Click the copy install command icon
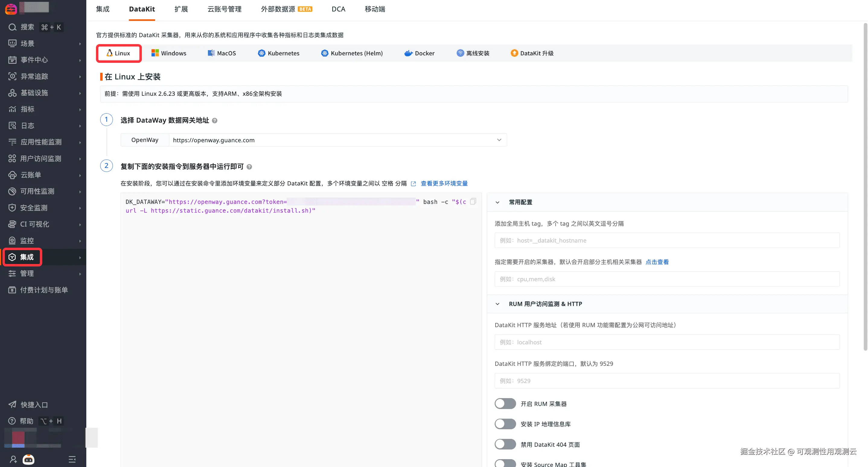This screenshot has height=467, width=868. coord(473,201)
